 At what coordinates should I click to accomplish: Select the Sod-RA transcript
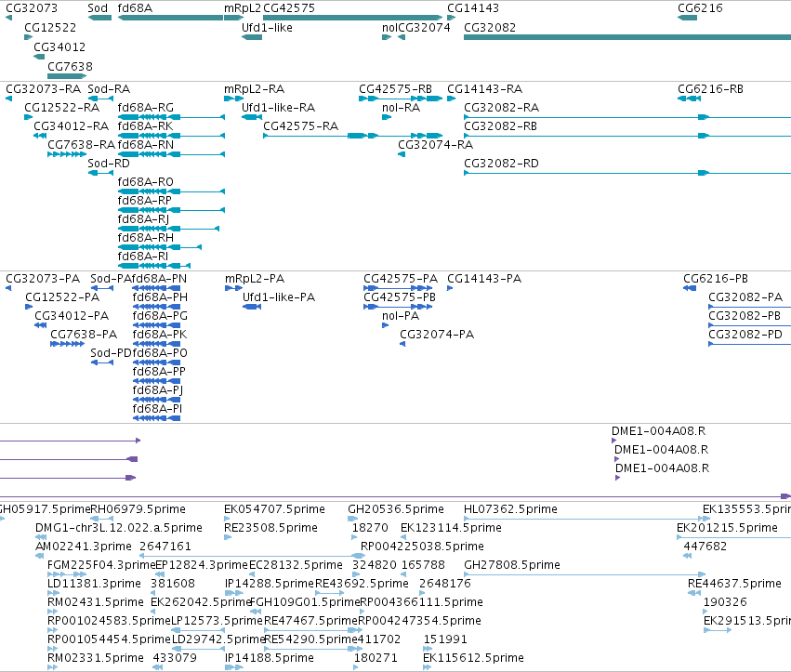[x=99, y=99]
